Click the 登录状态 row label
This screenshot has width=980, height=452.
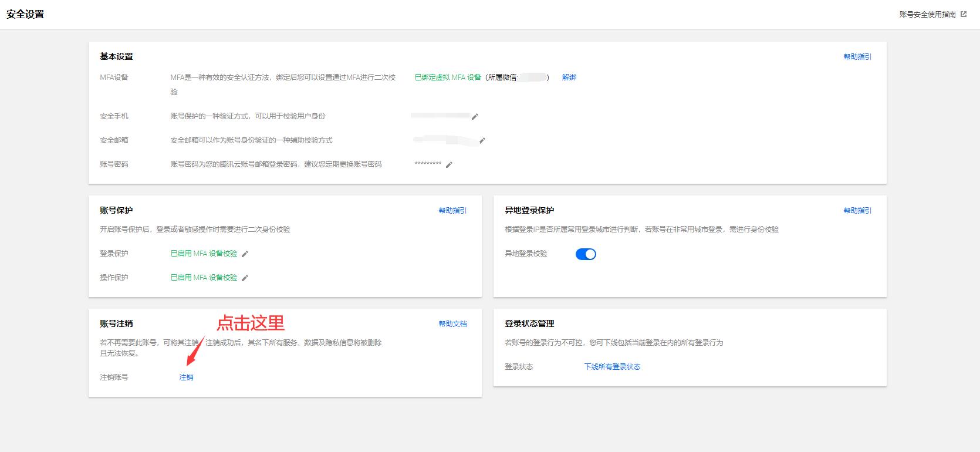click(x=519, y=366)
